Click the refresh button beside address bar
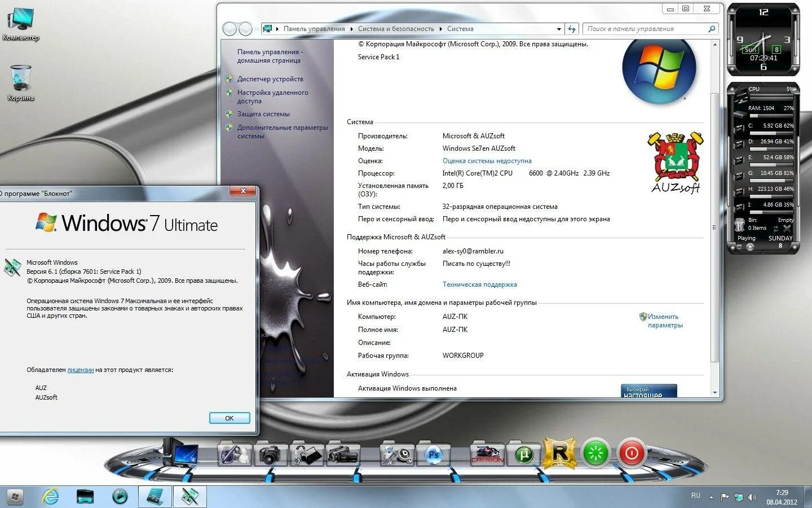This screenshot has width=812, height=508. click(x=572, y=29)
